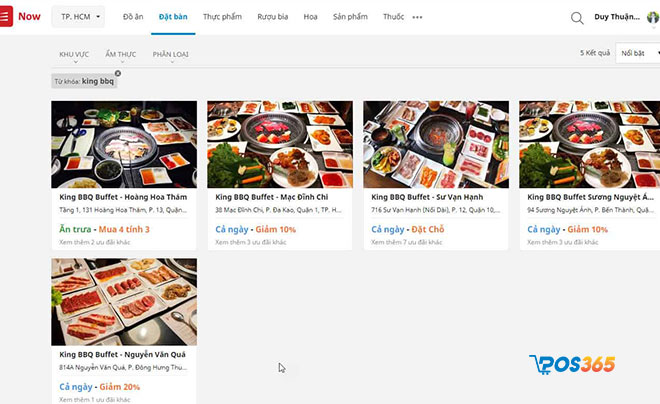The height and width of the screenshot is (404, 660).
Task: Open the Hoa tab
Action: 310,17
